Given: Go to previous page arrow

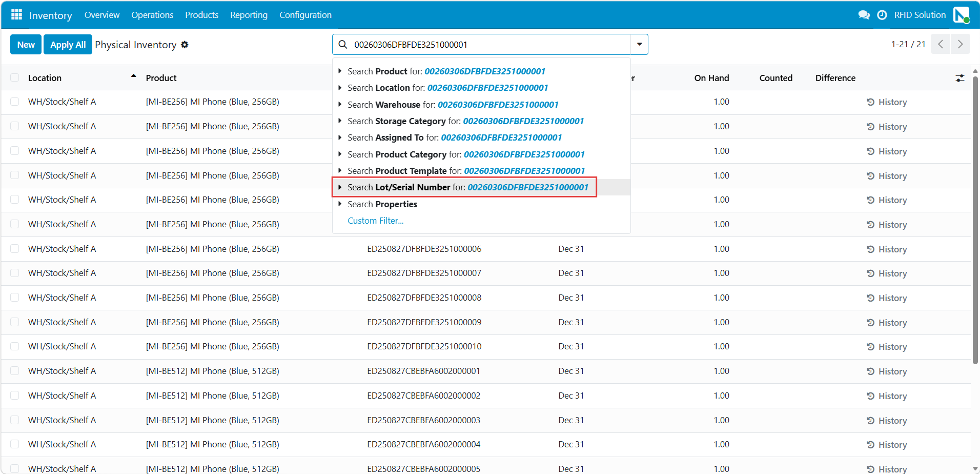Looking at the screenshot, I should [941, 44].
